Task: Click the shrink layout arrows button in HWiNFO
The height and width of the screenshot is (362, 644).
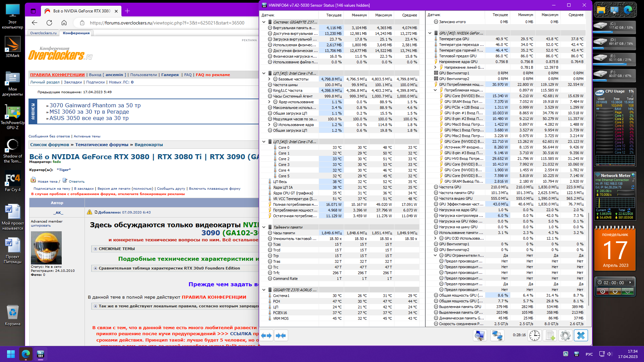Action: [281, 336]
